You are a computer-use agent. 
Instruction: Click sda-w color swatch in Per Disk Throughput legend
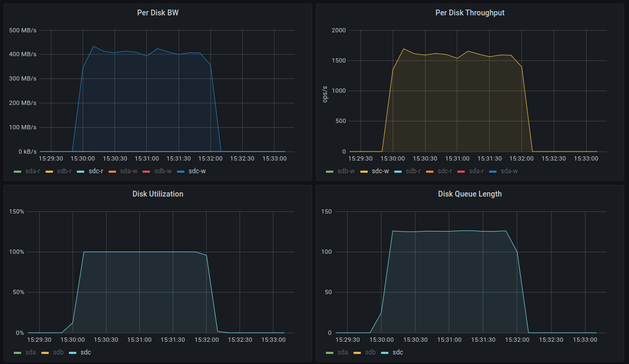pyautogui.click(x=493, y=171)
